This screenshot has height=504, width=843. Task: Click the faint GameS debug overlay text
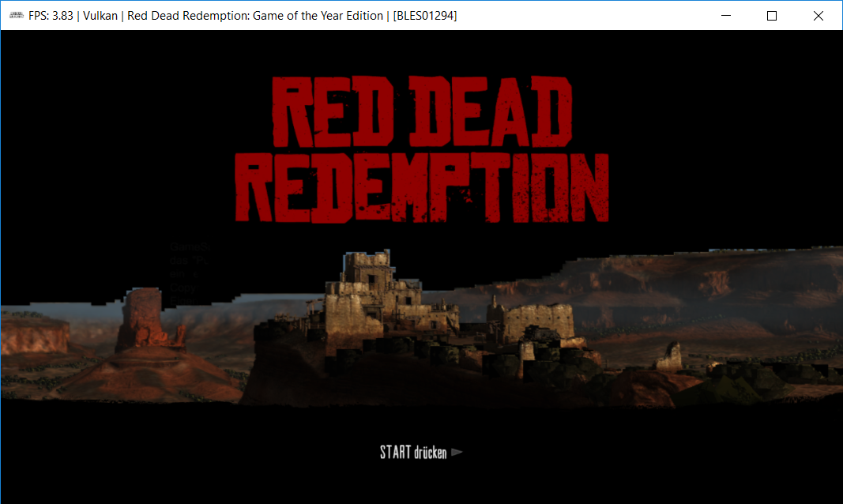[190, 247]
